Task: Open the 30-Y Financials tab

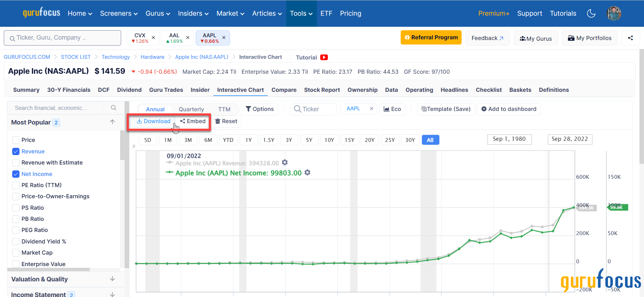Action: point(69,90)
